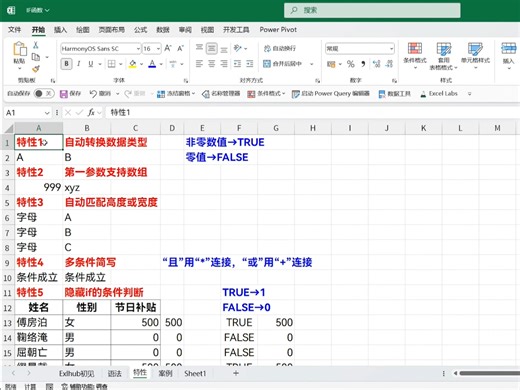
Task: Apply the font color A swatch
Action: 152,64
